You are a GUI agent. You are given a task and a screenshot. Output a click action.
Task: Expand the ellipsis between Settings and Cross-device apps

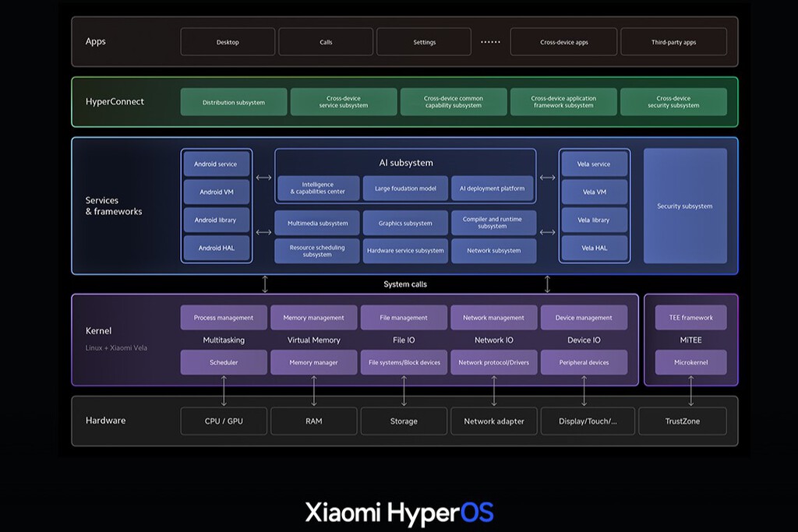point(490,41)
